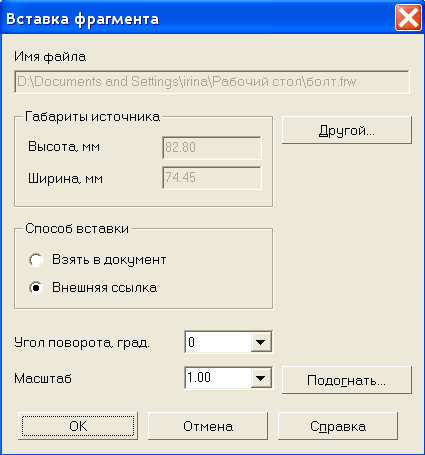
Task: Click the Взять в документ option label
Action: [109, 260]
